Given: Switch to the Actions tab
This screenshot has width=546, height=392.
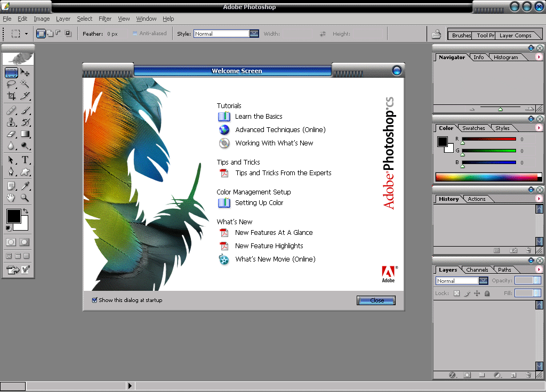Looking at the screenshot, I should (476, 199).
